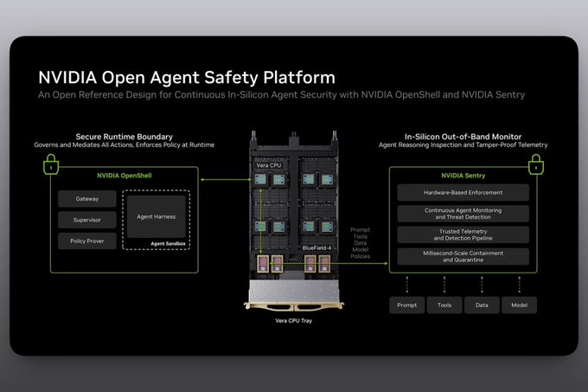Click the Data box below Sentry
The image size is (588, 392).
[x=482, y=305]
